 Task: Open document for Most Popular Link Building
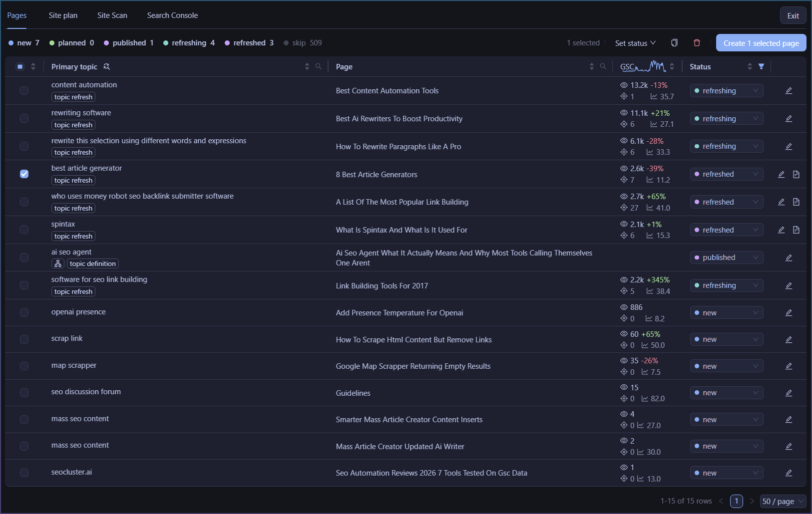tap(797, 202)
